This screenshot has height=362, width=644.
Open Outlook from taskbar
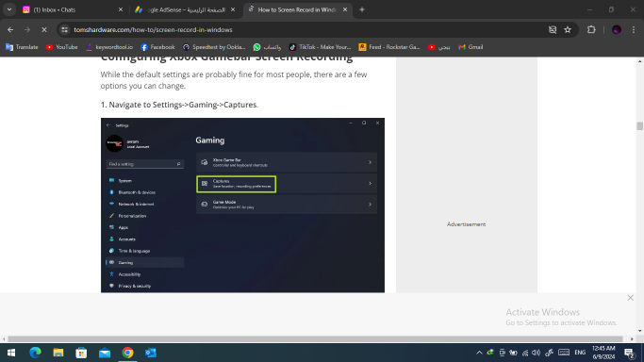[151, 353]
